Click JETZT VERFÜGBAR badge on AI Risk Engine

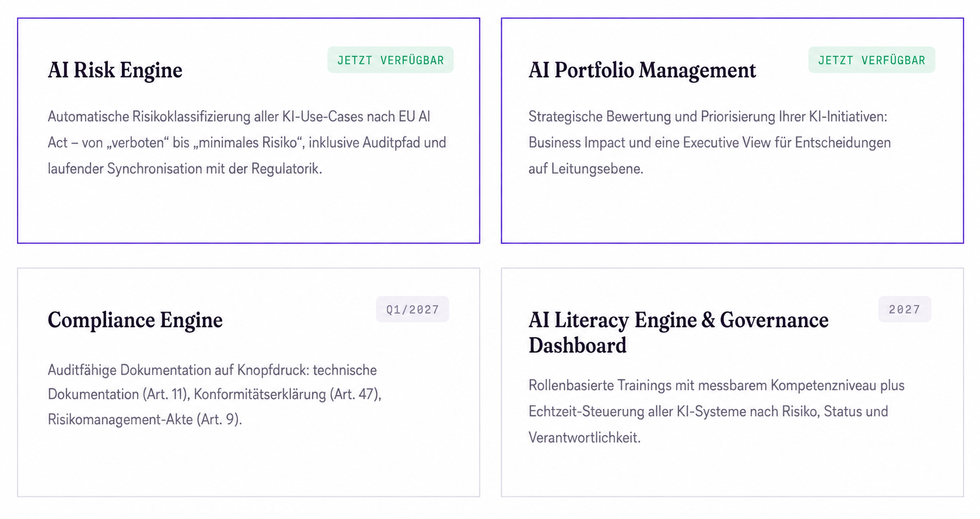[391, 60]
